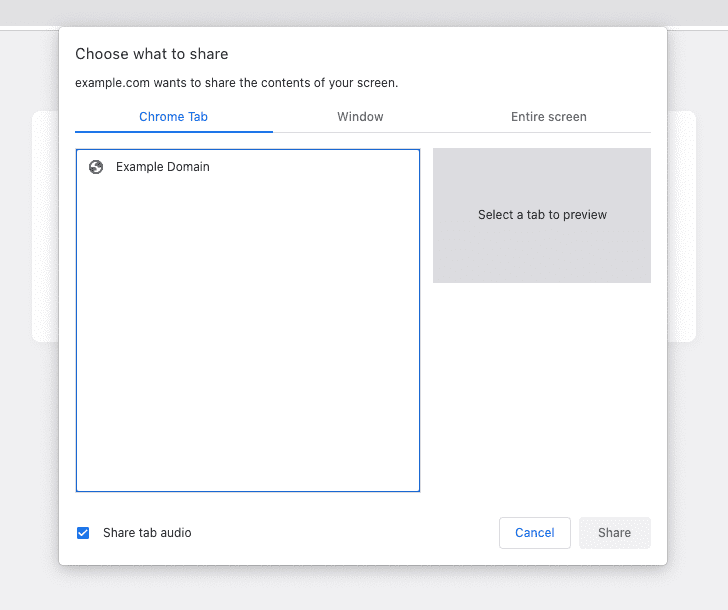Tick the Share tab audio checkbox
Viewport: 728px width, 610px height.
[x=83, y=533]
